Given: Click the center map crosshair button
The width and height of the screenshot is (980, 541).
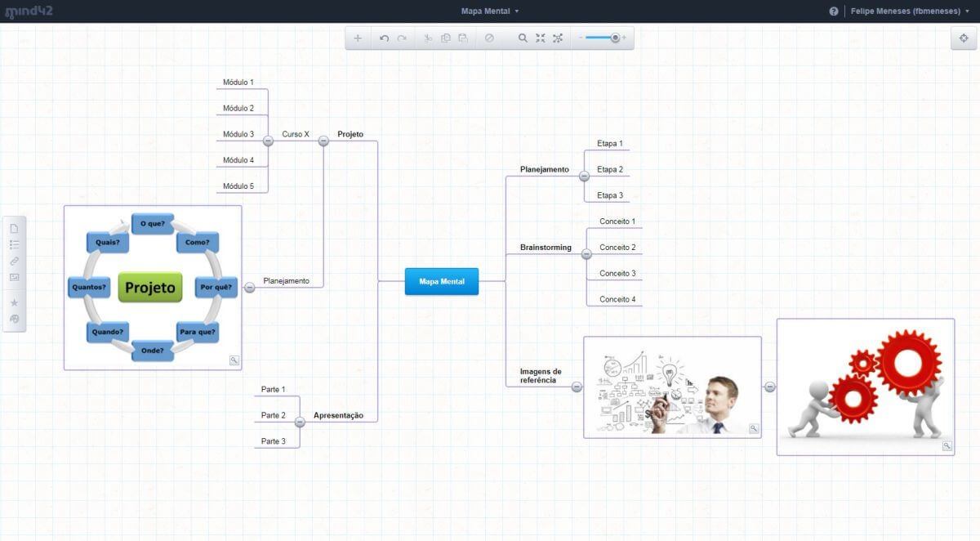Looking at the screenshot, I should (964, 38).
